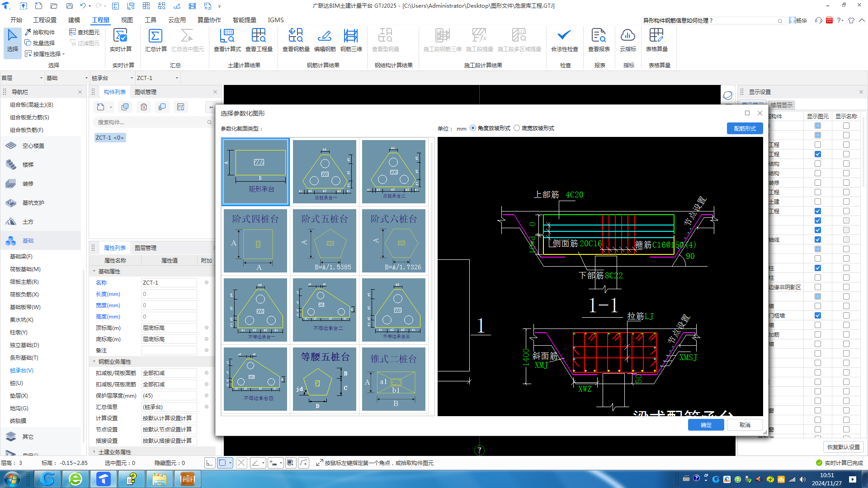Open 基坑支护 category in navigation
The image size is (868, 488).
click(x=41, y=203)
